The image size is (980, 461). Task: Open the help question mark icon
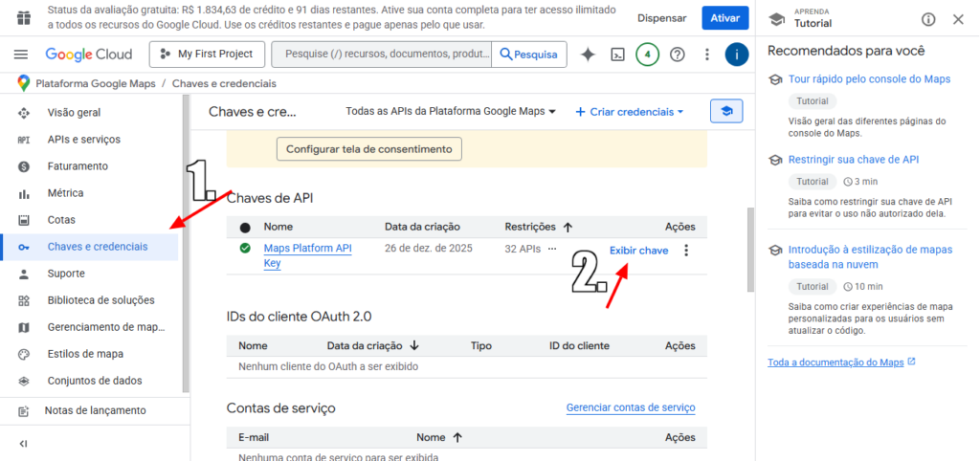point(678,55)
